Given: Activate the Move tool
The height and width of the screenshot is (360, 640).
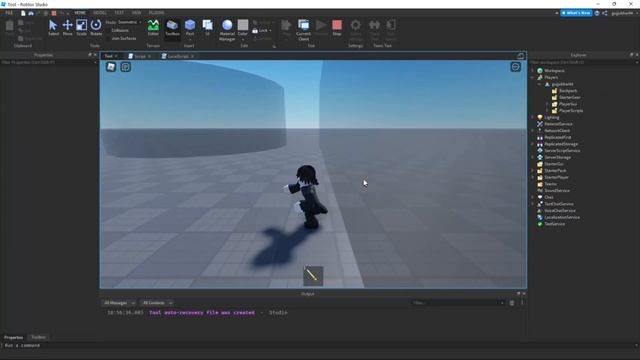Looking at the screenshot, I should [x=67, y=28].
